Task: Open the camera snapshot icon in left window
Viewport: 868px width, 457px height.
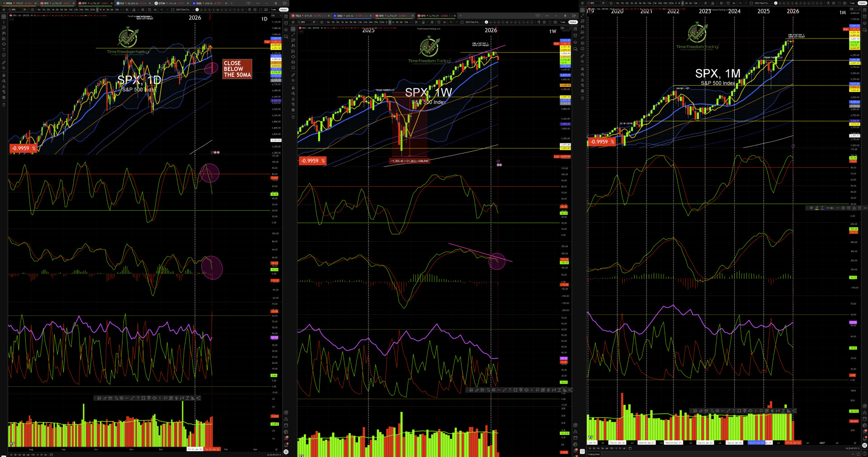Action: [x=266, y=10]
